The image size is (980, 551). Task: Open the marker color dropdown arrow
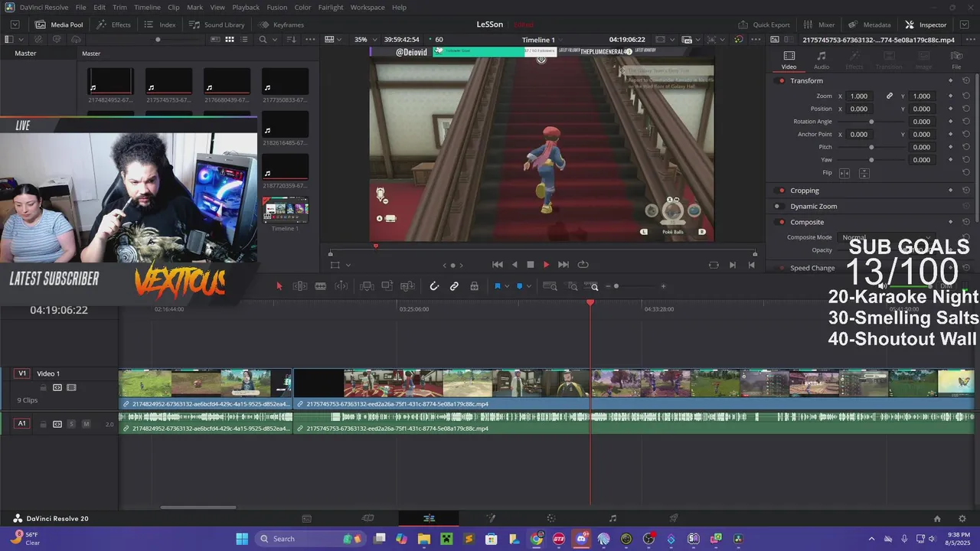pos(528,286)
